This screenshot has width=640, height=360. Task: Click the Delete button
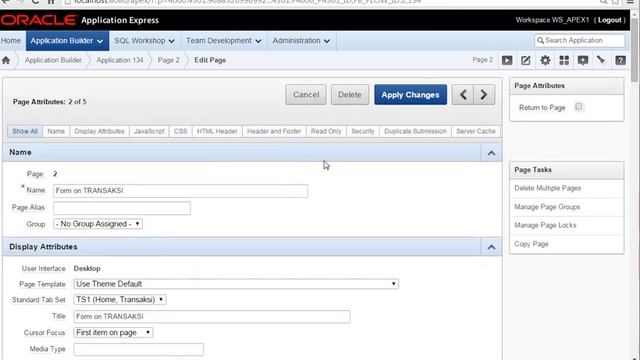(x=350, y=95)
